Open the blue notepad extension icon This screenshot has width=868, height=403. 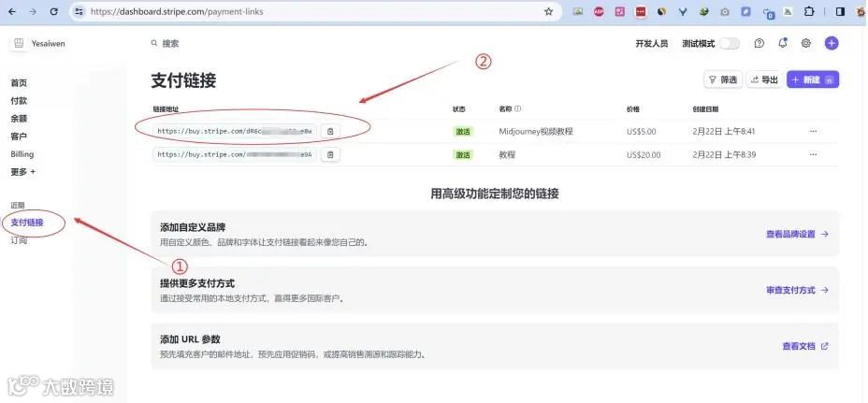[x=746, y=11]
